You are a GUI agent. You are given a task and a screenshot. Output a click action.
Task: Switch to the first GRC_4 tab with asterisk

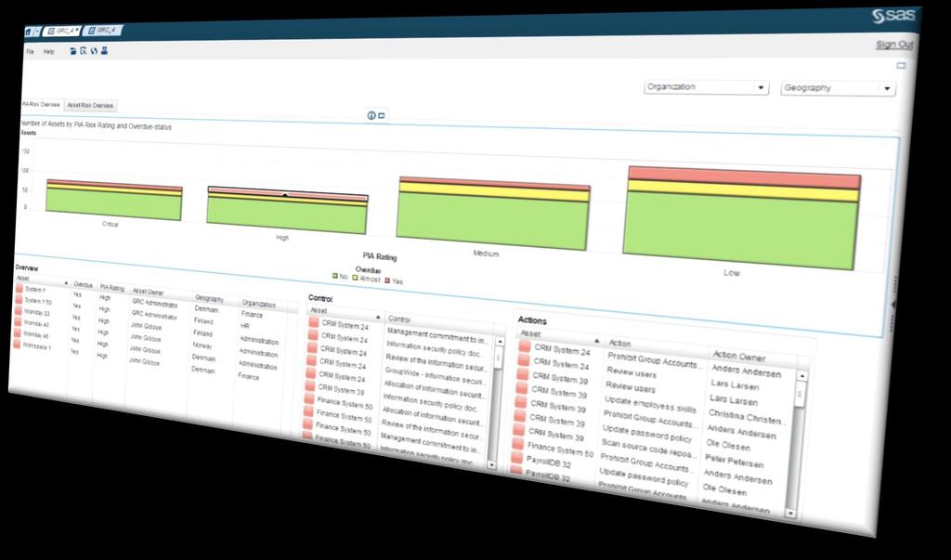(x=62, y=31)
